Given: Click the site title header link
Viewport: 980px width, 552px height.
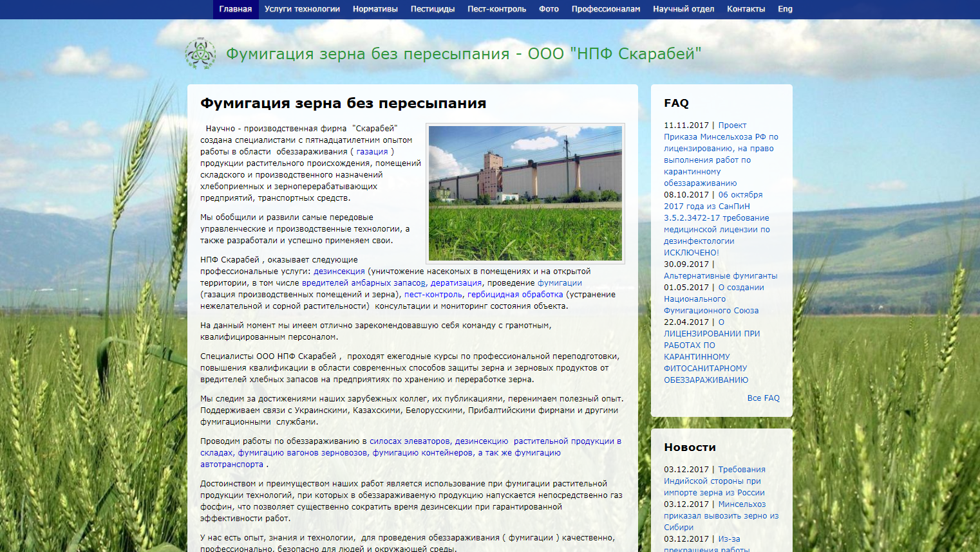Looking at the screenshot, I should (463, 54).
